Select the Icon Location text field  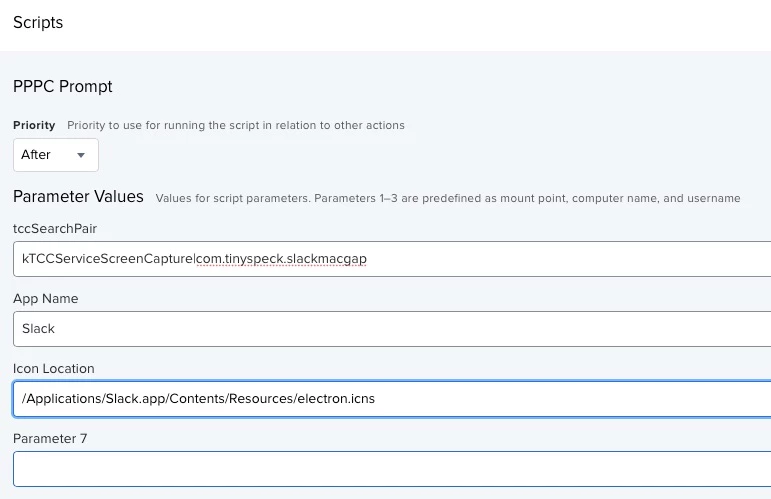click(x=392, y=398)
